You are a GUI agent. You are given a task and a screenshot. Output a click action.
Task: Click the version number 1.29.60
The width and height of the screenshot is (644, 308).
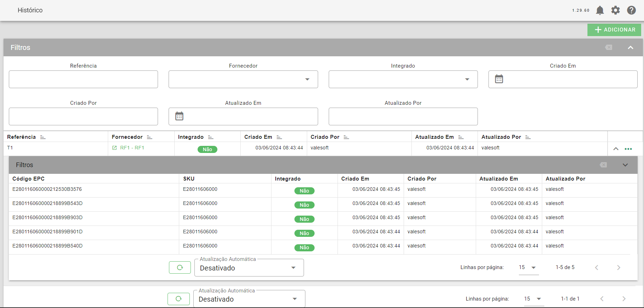coord(581,10)
